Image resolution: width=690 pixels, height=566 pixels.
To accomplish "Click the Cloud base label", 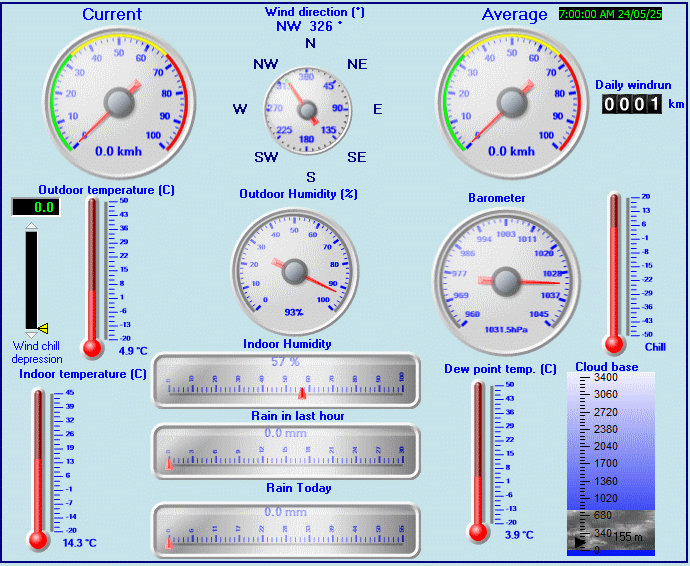I will click(606, 367).
